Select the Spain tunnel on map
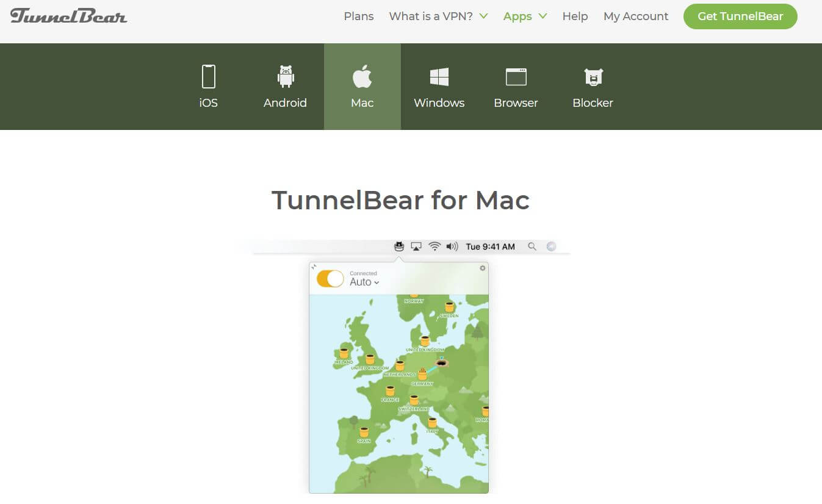Image resolution: width=822 pixels, height=504 pixels. coord(364,433)
